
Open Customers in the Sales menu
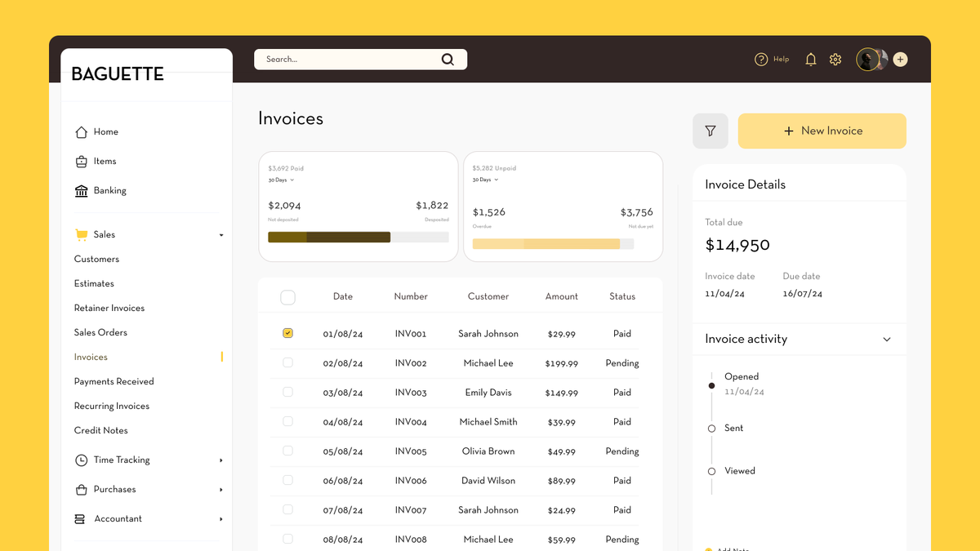[96, 260]
